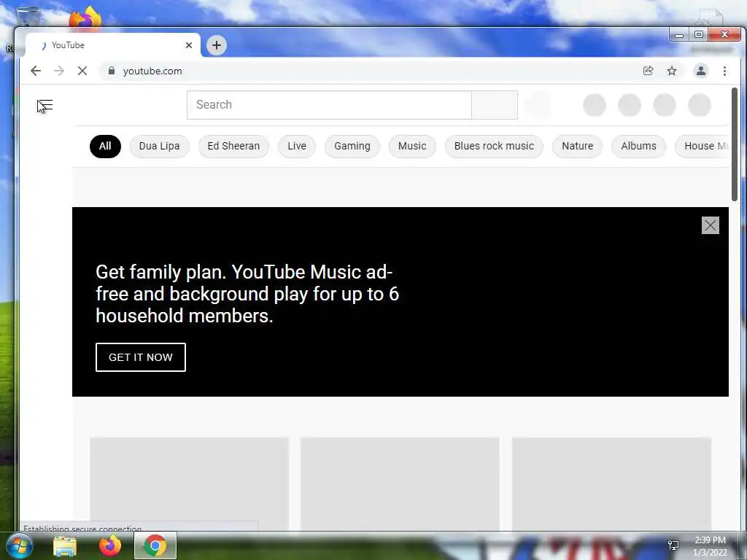Viewport: 747px width, 560px height.
Task: Click the third loading video thumbnail
Action: tap(611, 483)
